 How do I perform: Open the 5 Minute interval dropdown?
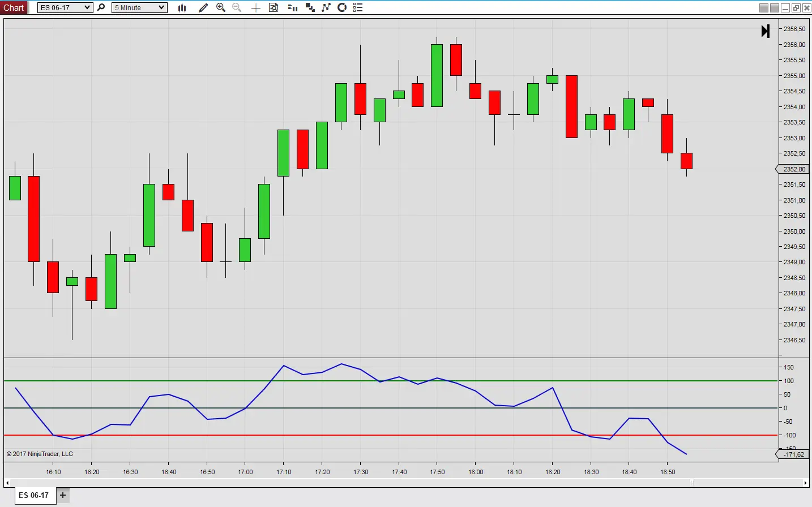[139, 7]
